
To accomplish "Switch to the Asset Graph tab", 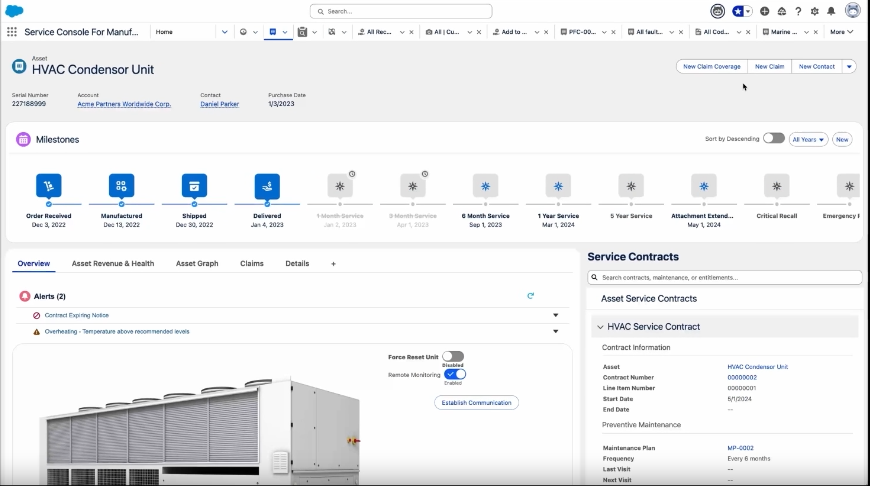I will tap(197, 264).
